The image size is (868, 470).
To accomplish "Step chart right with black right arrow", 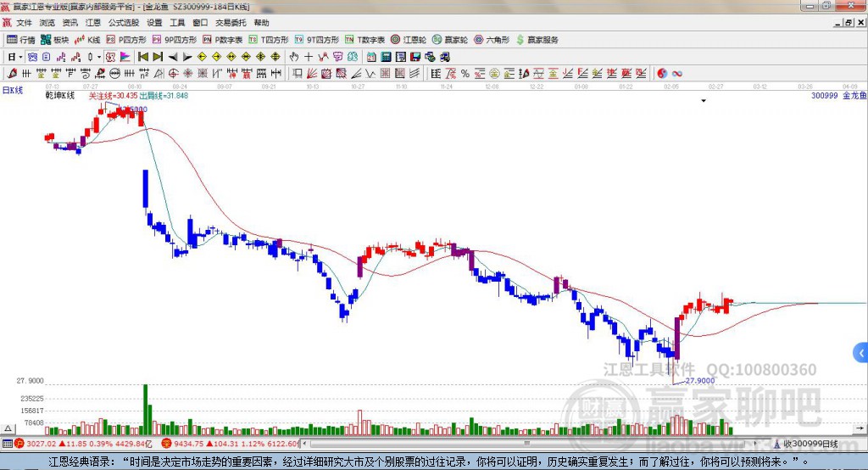I will 187,57.
